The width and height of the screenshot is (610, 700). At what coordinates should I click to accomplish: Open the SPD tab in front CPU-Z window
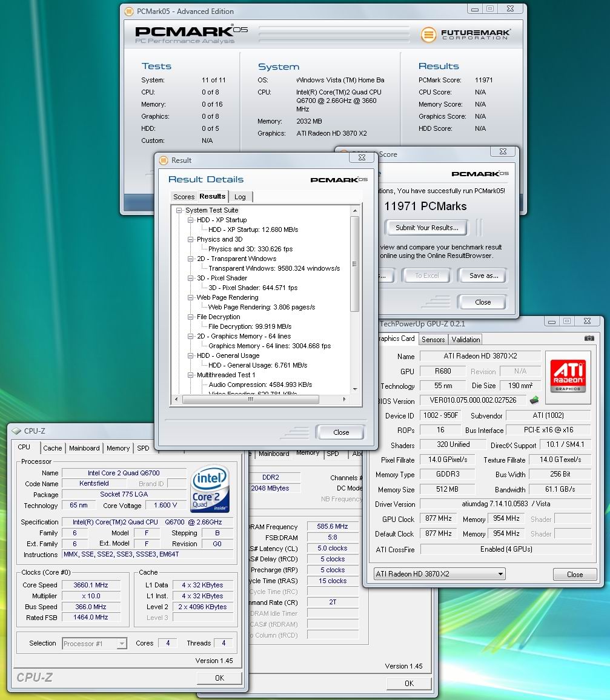(143, 448)
